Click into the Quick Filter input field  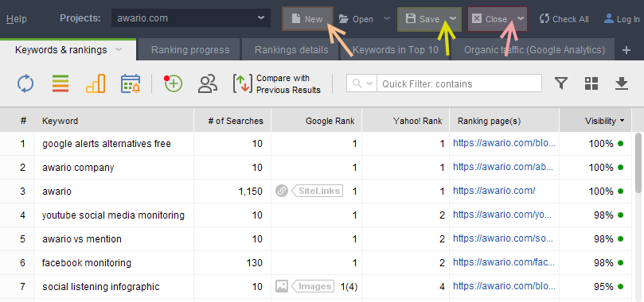coord(459,83)
